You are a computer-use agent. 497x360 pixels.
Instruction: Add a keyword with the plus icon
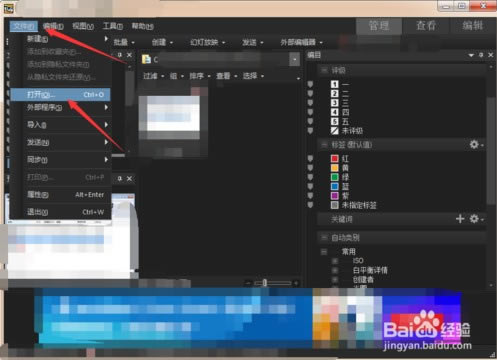(x=460, y=219)
